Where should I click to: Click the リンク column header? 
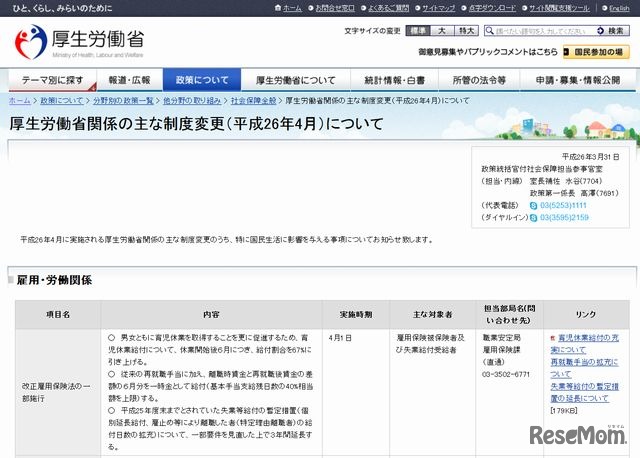pos(586,314)
